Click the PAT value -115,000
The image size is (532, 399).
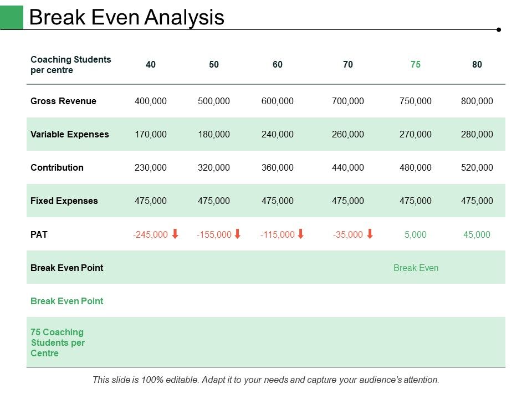coord(277,234)
